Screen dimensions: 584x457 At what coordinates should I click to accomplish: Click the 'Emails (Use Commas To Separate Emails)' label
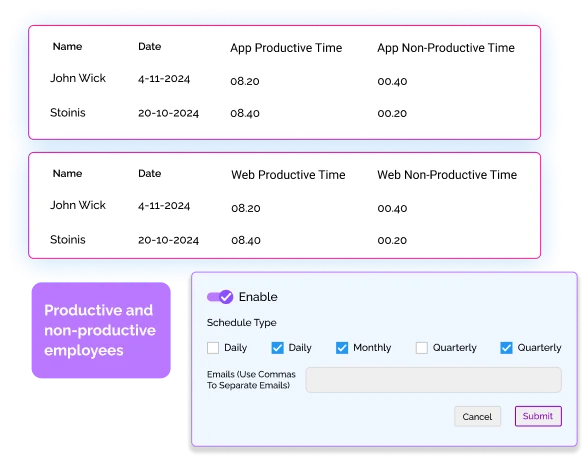251,380
